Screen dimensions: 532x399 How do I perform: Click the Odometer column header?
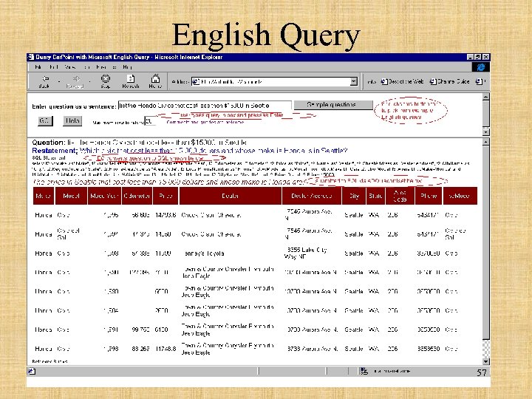137,196
